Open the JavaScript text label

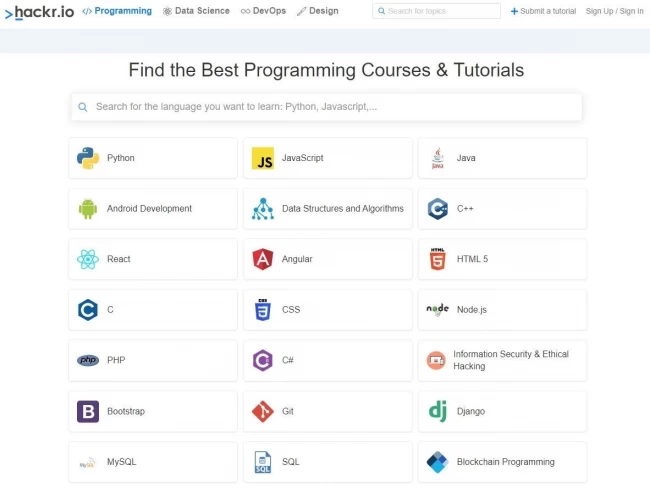tap(303, 158)
